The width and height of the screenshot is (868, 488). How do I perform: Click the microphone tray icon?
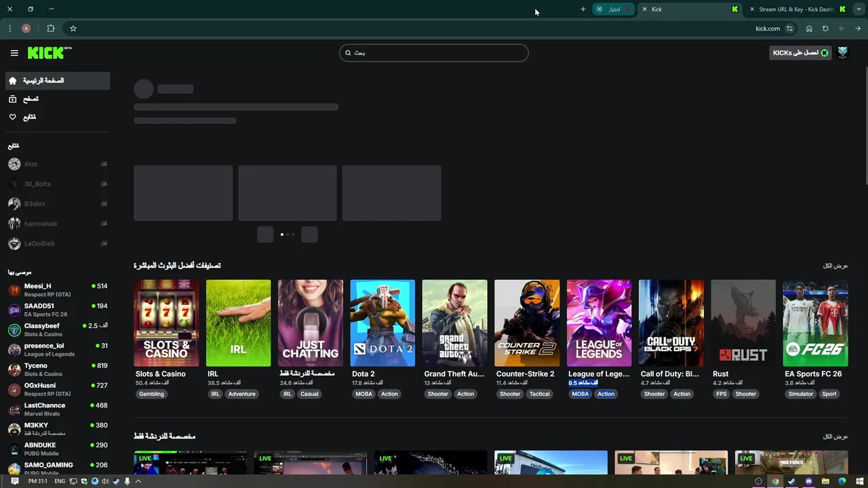[127, 481]
